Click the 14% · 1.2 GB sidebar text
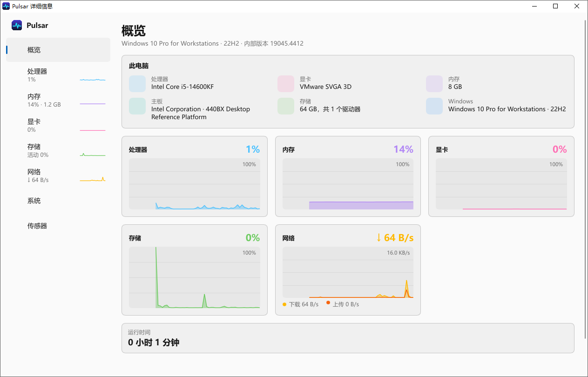Viewport: 588px width, 377px height. click(44, 105)
